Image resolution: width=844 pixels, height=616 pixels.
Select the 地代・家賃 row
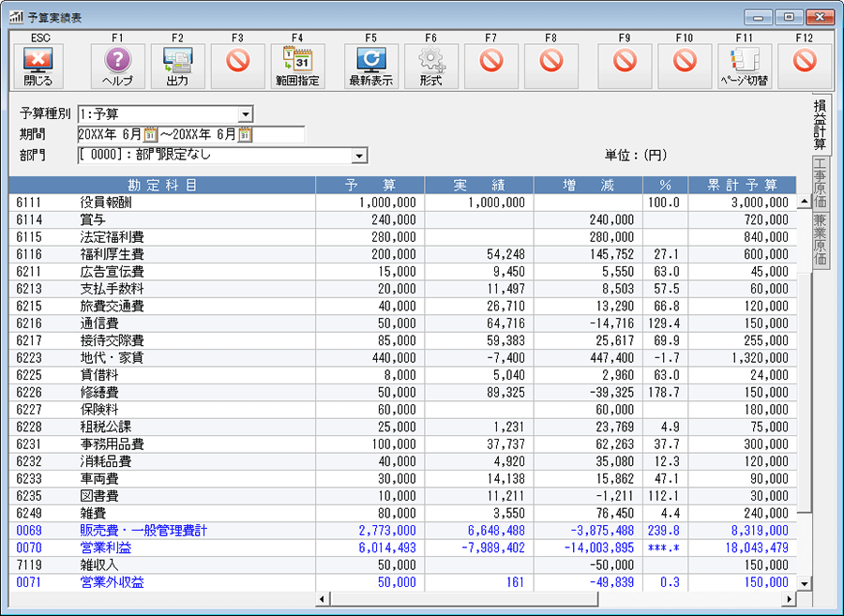coord(402,358)
